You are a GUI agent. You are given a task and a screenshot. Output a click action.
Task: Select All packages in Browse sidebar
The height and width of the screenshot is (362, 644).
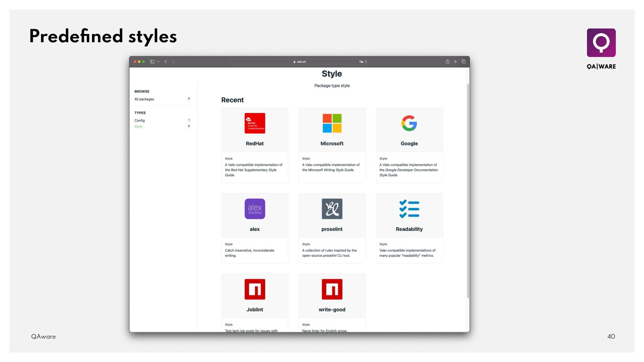pyautogui.click(x=144, y=99)
